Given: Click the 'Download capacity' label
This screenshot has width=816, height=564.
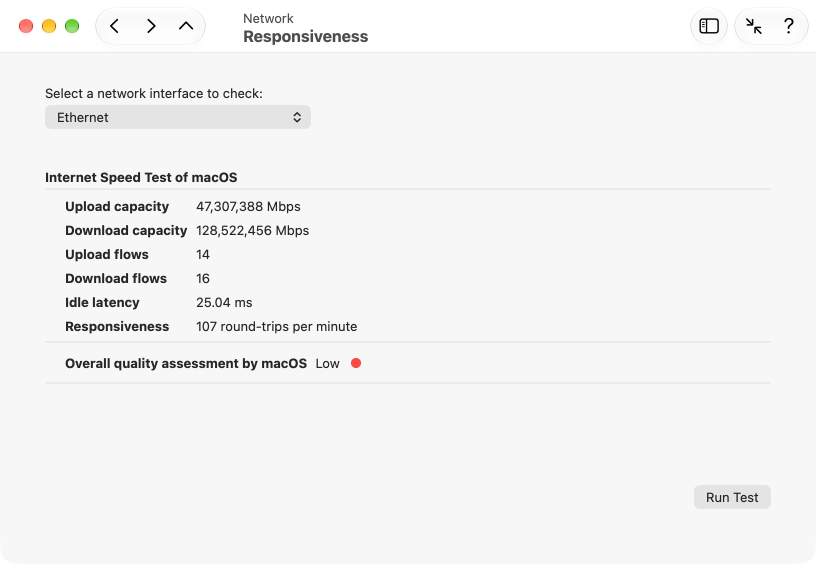Looking at the screenshot, I should click(x=126, y=230).
